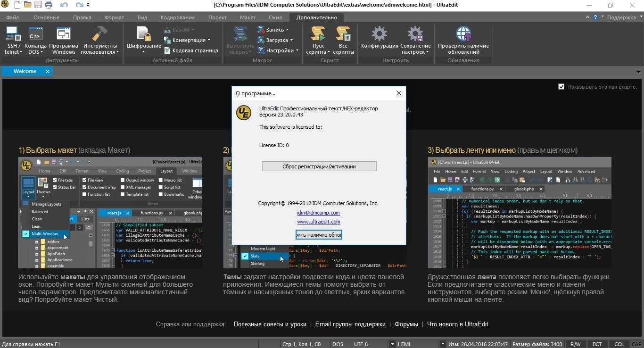Click the Open folder icon in quick access toolbar
This screenshot has width=644, height=348.
tap(28, 5)
